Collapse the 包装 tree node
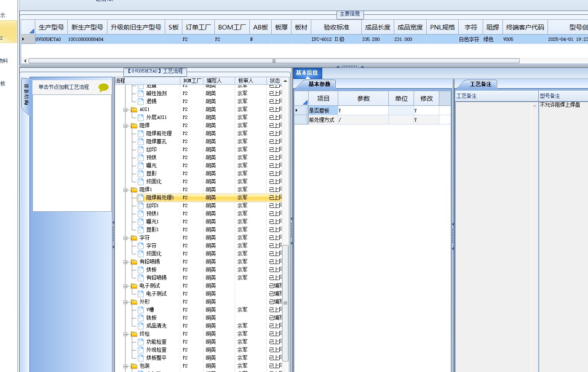Image resolution: width=588 pixels, height=372 pixels. point(126,366)
